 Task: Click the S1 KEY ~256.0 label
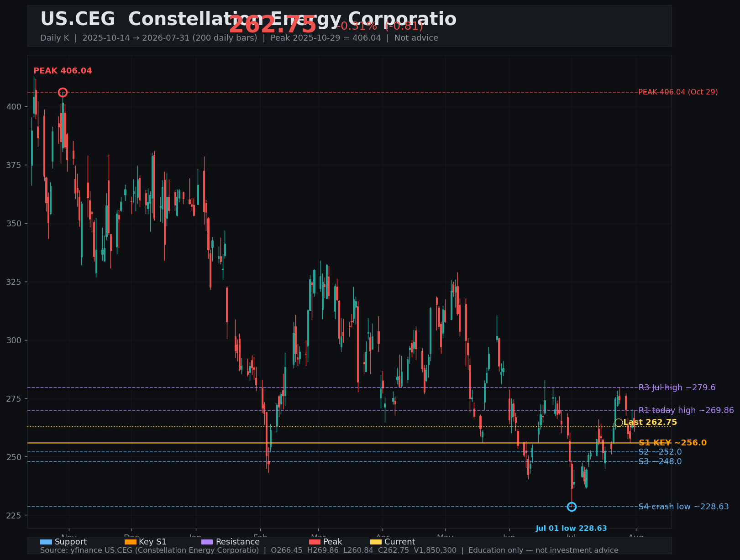[672, 443]
